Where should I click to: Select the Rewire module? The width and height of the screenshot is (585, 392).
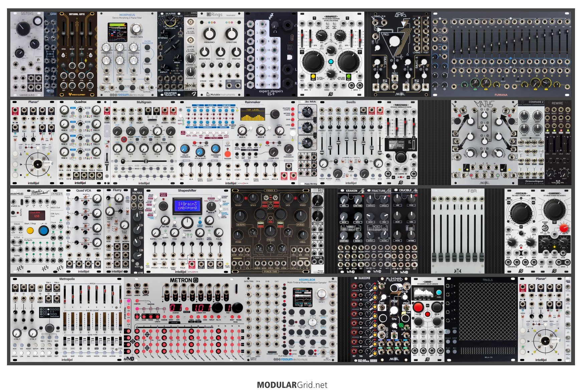[x=558, y=142]
